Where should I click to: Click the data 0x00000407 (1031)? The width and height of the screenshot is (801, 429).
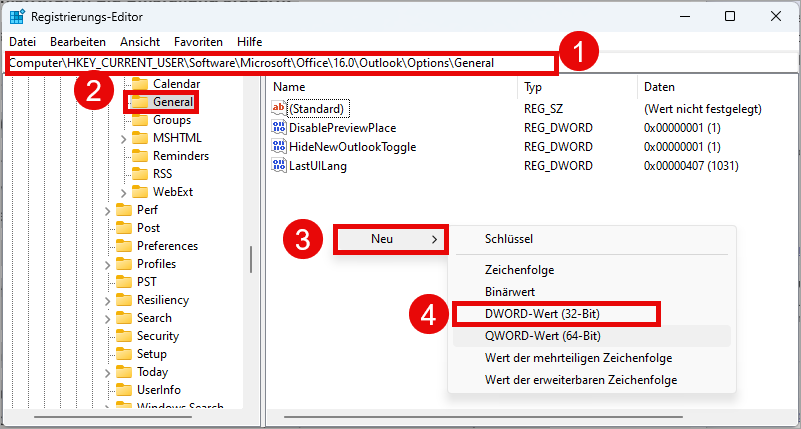[x=691, y=165]
